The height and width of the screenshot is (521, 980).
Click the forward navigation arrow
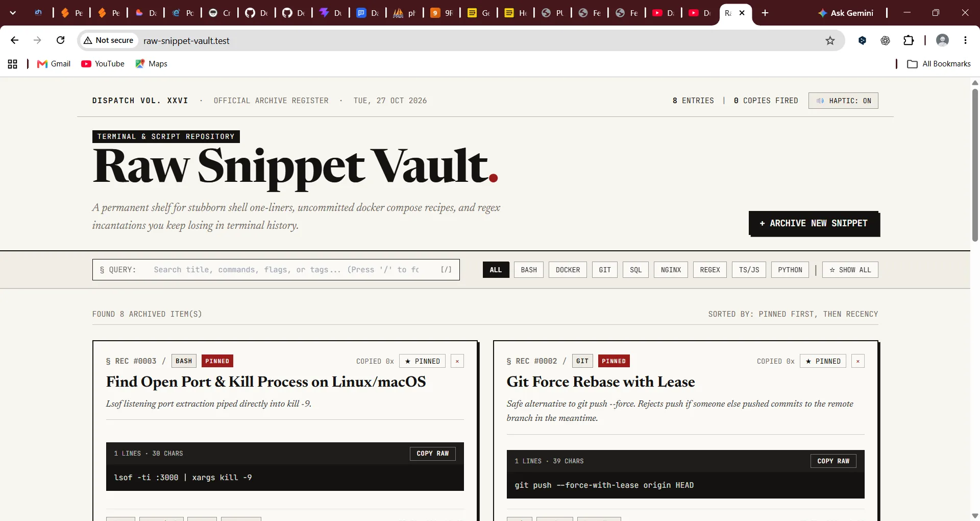point(37,40)
